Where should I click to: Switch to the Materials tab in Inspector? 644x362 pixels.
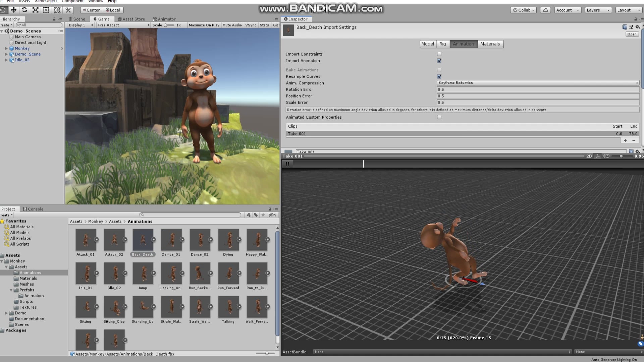pyautogui.click(x=490, y=44)
